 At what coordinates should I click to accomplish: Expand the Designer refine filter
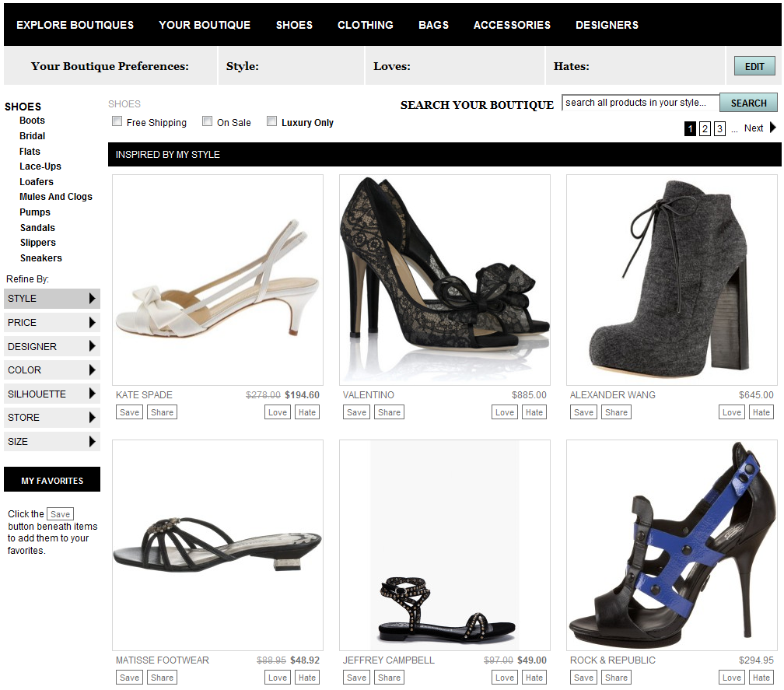pos(52,346)
